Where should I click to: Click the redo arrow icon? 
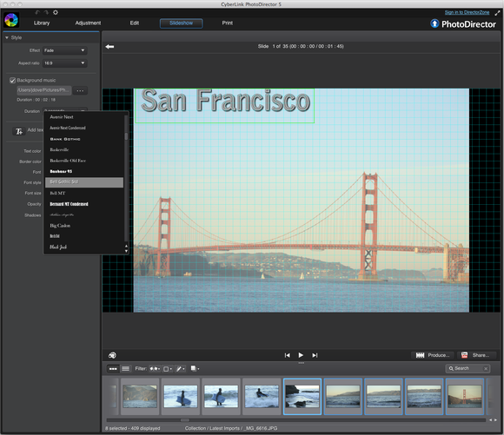click(46, 12)
